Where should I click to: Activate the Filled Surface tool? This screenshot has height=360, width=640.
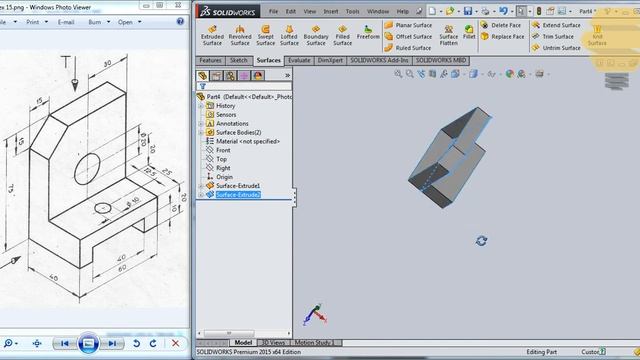[x=342, y=35]
